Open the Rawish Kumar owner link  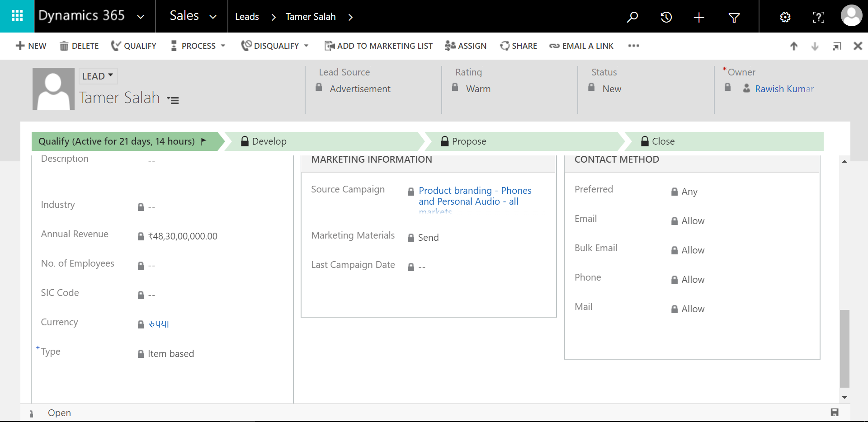tap(784, 89)
